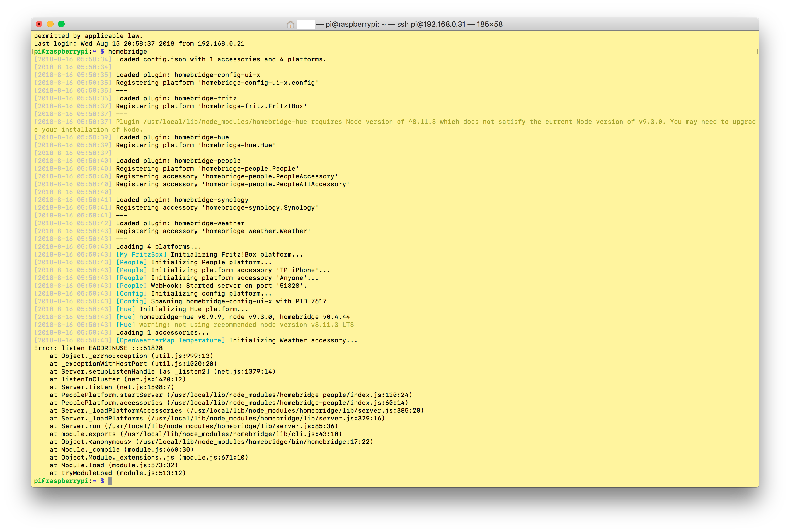The width and height of the screenshot is (790, 532).
Task: Minimize the terminal using the yellow button
Action: (50, 24)
